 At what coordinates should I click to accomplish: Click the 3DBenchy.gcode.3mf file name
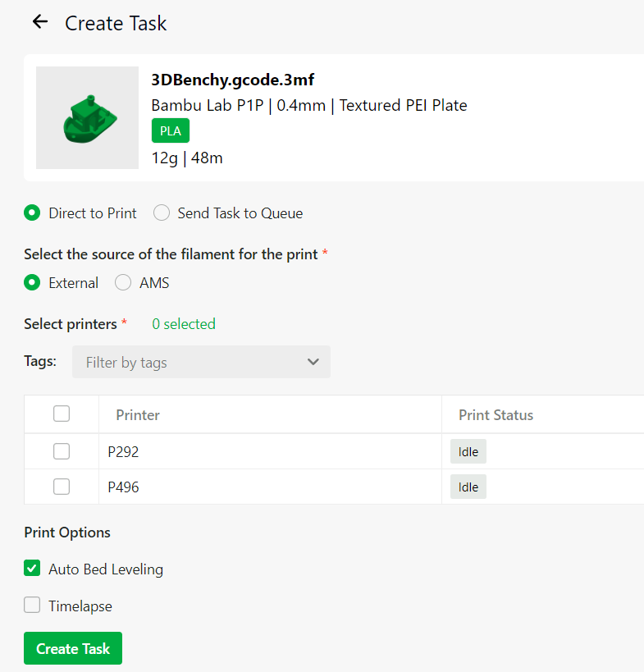(233, 80)
